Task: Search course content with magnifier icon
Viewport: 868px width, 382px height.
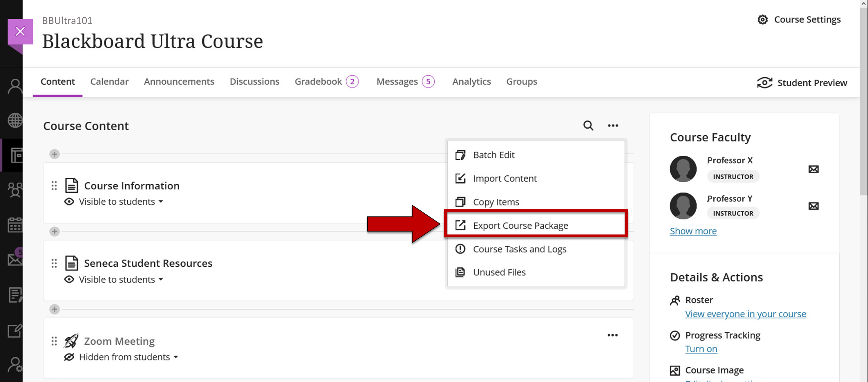Action: (588, 125)
